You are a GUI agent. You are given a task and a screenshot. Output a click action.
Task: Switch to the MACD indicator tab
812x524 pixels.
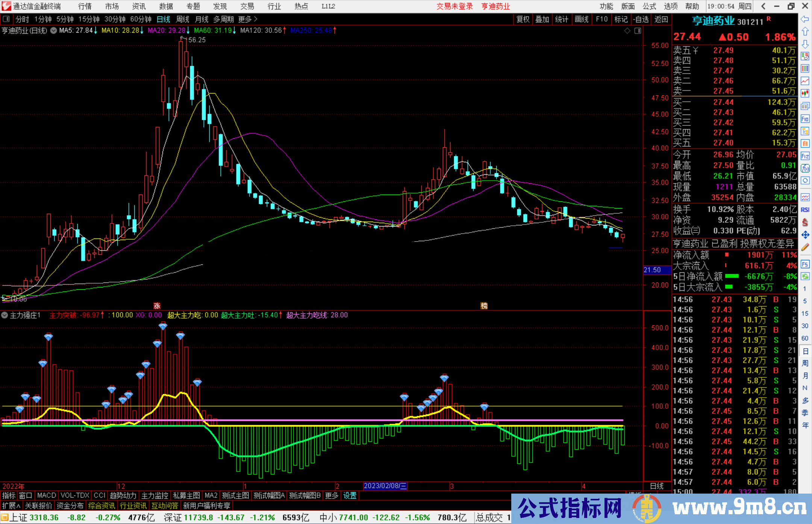pos(46,495)
